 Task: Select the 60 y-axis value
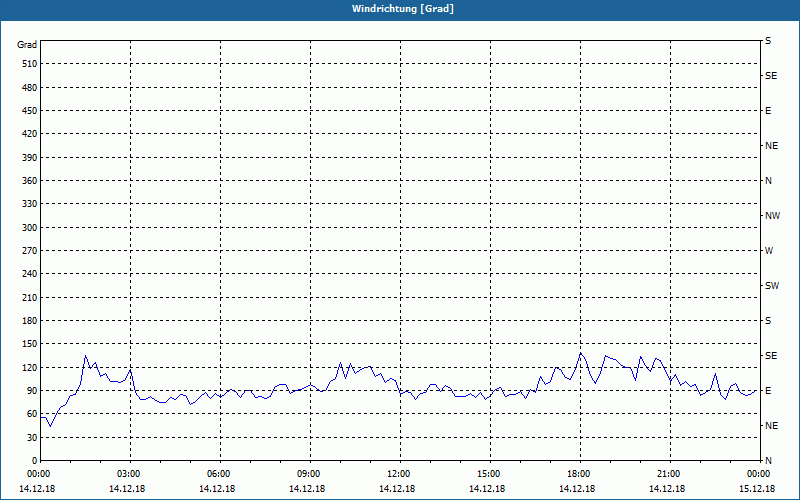pyautogui.click(x=32, y=414)
